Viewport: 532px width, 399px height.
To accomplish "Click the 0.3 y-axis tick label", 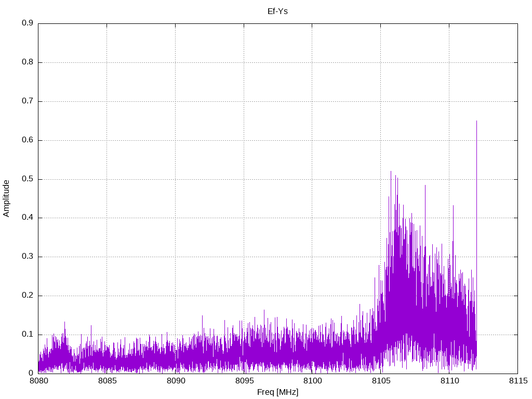I will pyautogui.click(x=28, y=257).
